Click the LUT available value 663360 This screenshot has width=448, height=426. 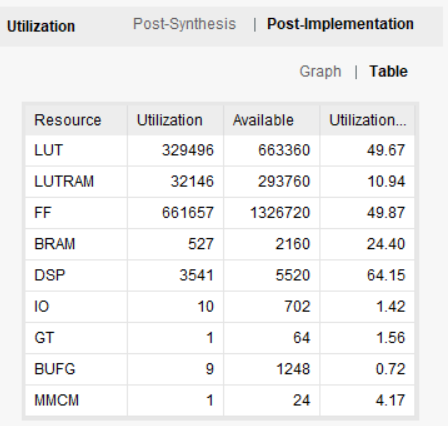click(x=284, y=150)
